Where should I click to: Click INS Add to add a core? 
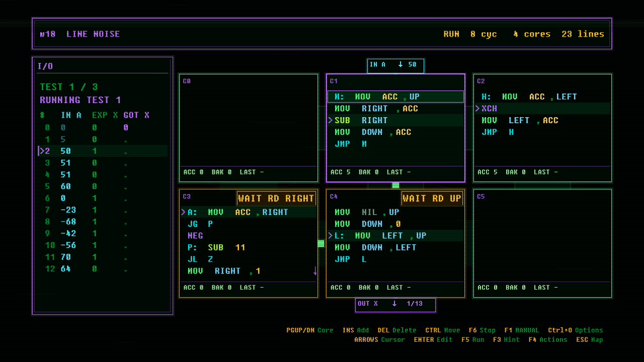356,330
